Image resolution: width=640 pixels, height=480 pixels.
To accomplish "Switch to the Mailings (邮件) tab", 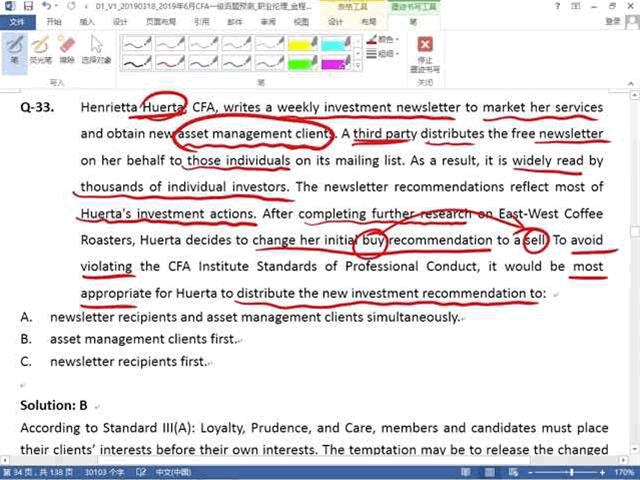I will [235, 22].
